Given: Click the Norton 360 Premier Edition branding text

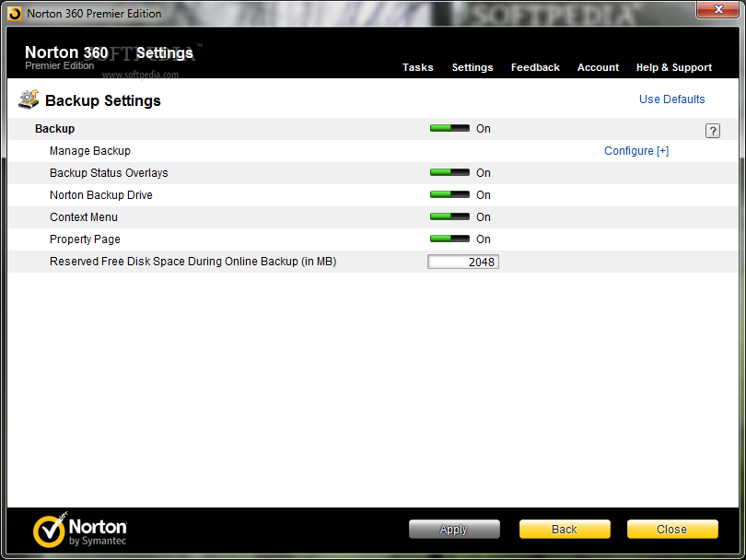Looking at the screenshot, I should (x=66, y=57).
